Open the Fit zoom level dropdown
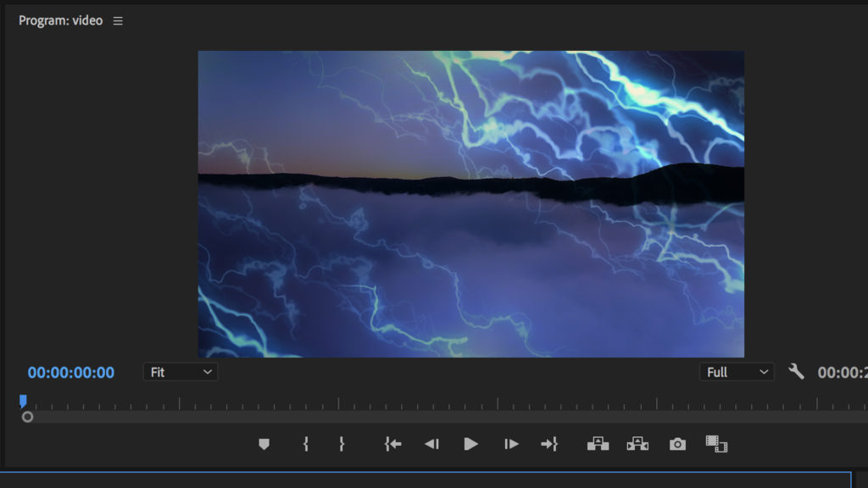This screenshot has width=868, height=488. click(x=180, y=372)
